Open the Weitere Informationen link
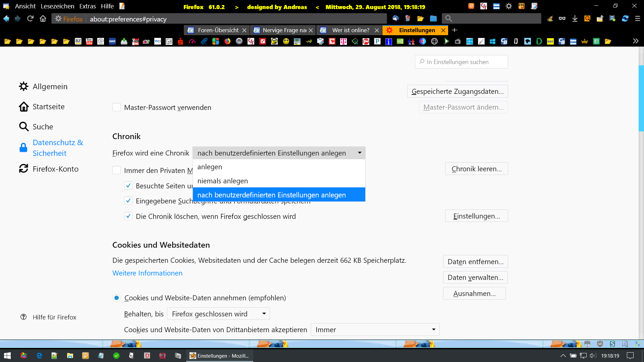This screenshot has height=362, width=644. [147, 273]
